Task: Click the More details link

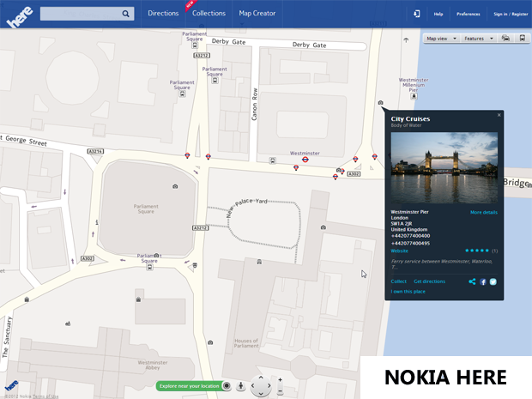Action: [x=483, y=212]
